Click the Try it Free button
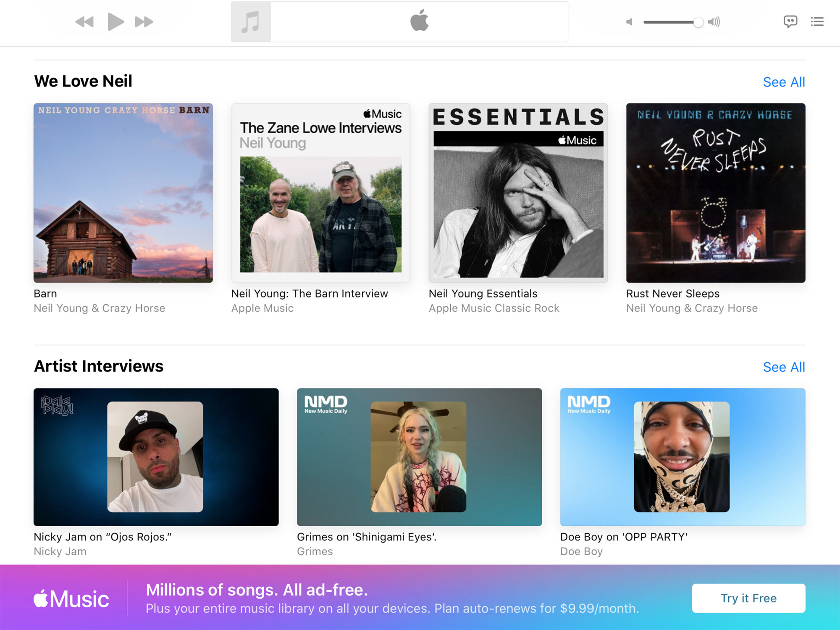 (748, 598)
